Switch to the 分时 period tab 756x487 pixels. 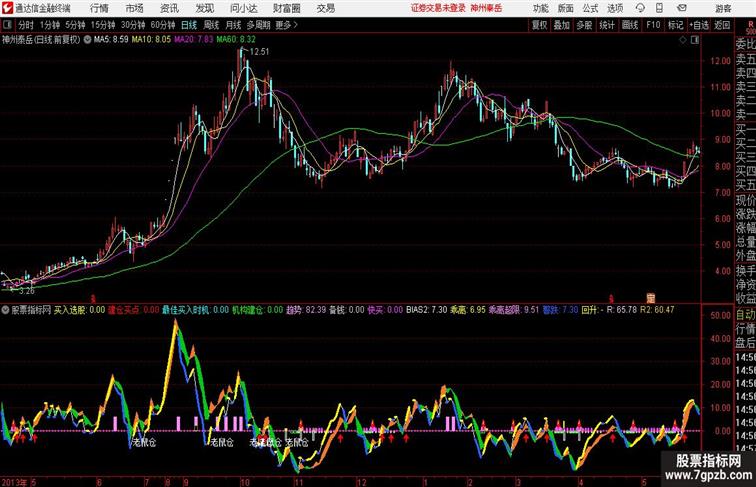[x=26, y=25]
